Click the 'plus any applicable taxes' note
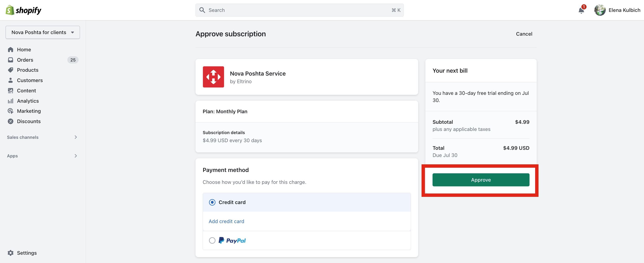The image size is (644, 263). coord(461,129)
